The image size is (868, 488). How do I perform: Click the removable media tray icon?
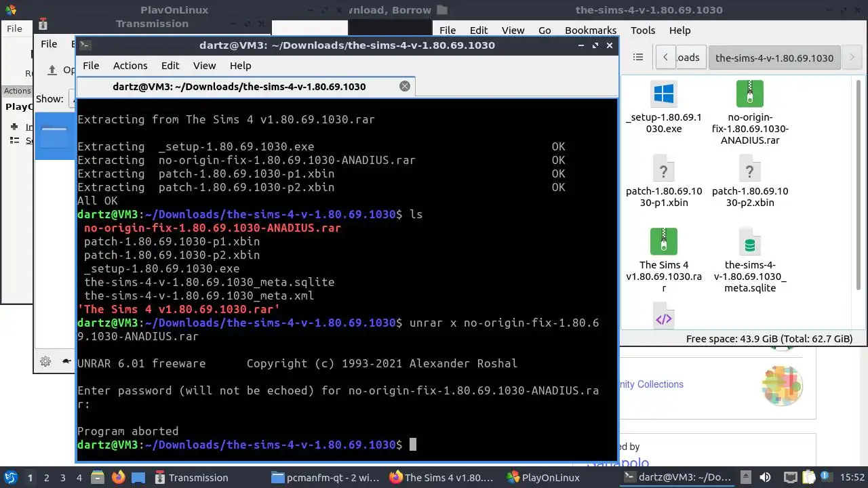[x=746, y=477]
